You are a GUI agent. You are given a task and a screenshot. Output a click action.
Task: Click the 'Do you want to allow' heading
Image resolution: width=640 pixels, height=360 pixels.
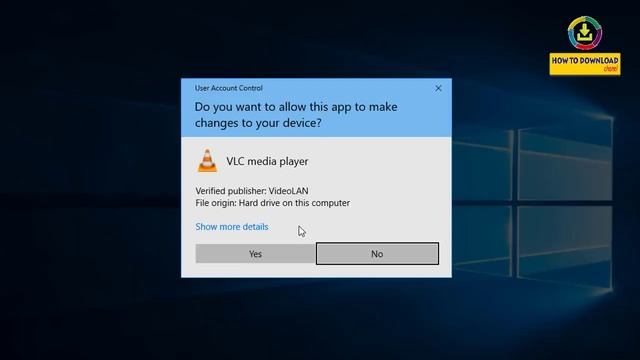pos(296,115)
